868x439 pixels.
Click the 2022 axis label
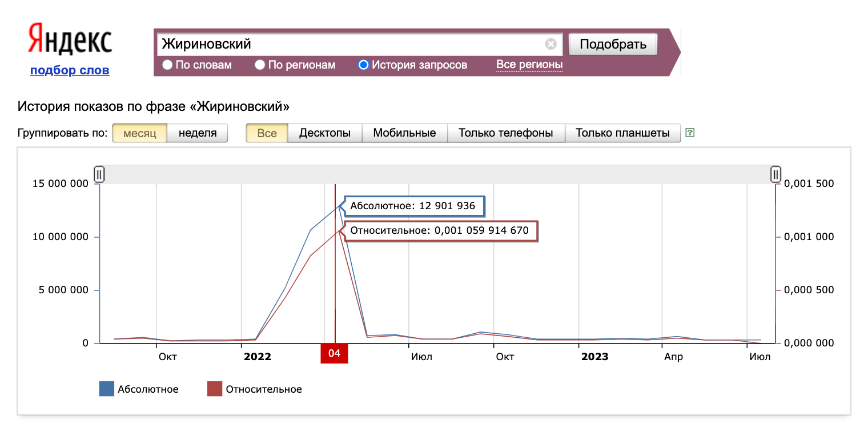click(258, 357)
